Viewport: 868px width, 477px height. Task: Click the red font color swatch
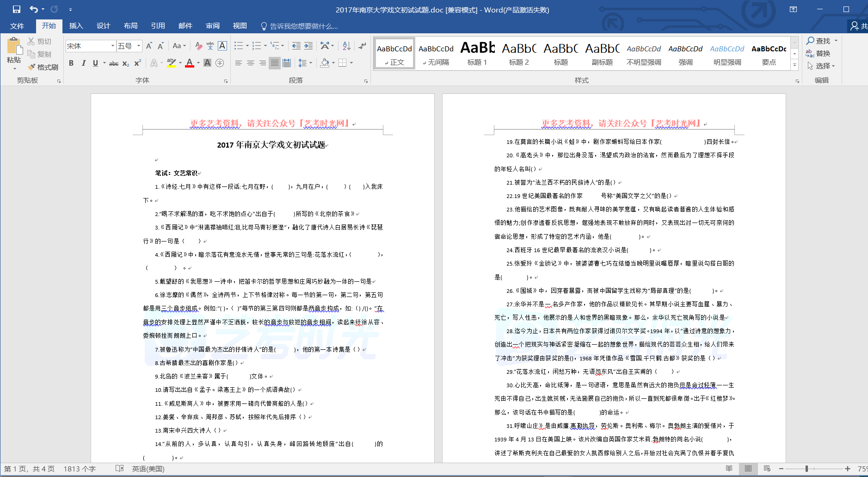(x=190, y=63)
